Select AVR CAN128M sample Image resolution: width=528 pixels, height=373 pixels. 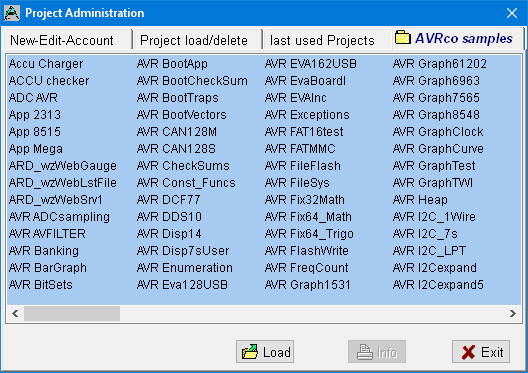177,132
